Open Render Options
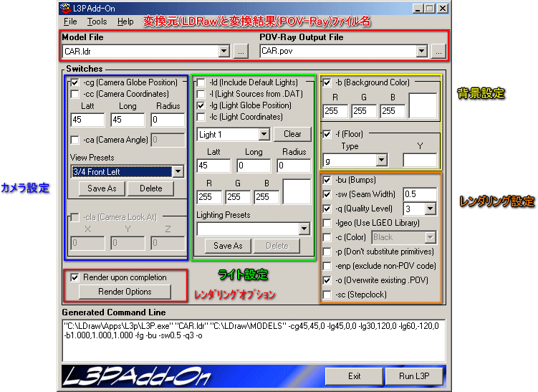538x392 pixels. coord(125,292)
